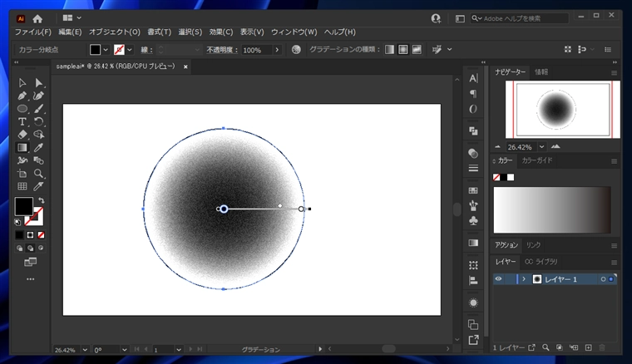Image resolution: width=632 pixels, height=364 pixels.
Task: Open 効果(C) menu
Action: tap(221, 32)
